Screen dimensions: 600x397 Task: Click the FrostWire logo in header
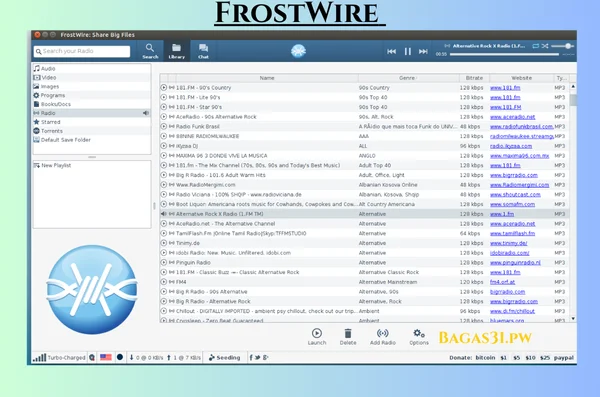pos(298,51)
